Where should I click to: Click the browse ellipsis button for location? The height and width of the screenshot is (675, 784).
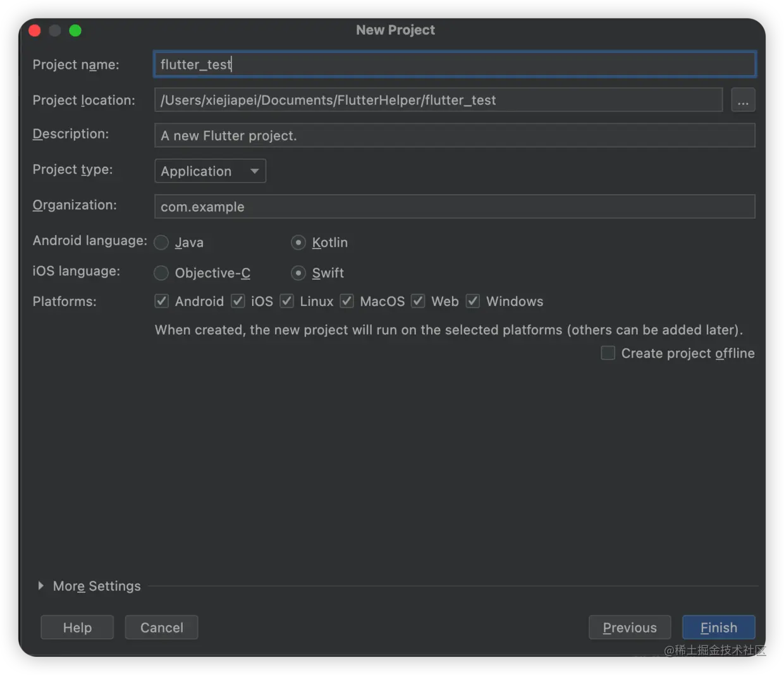pyautogui.click(x=743, y=100)
